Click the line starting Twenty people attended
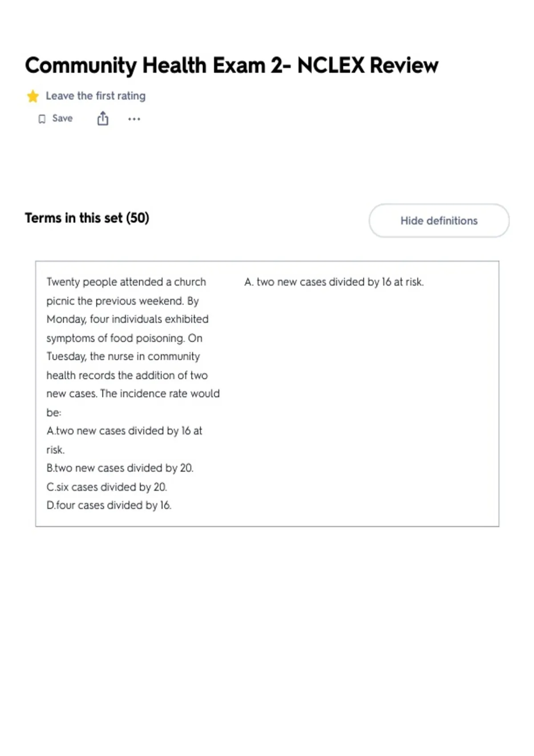Viewport: 534px width, 756px height. tap(126, 282)
